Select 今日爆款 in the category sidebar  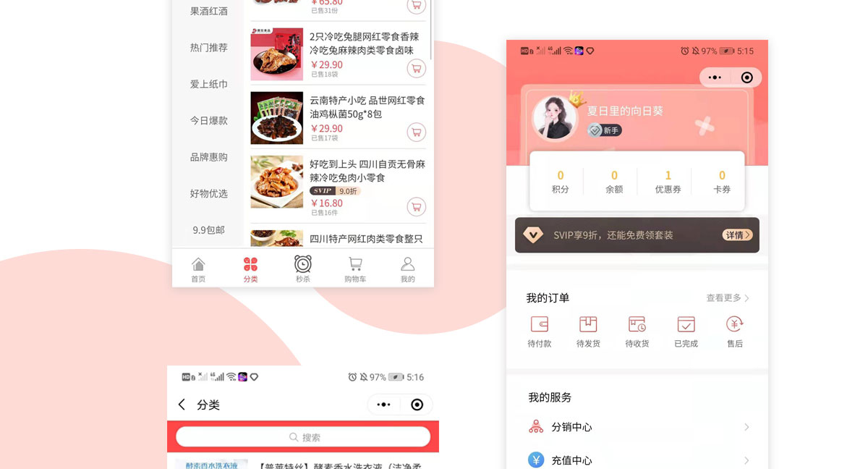tap(209, 121)
